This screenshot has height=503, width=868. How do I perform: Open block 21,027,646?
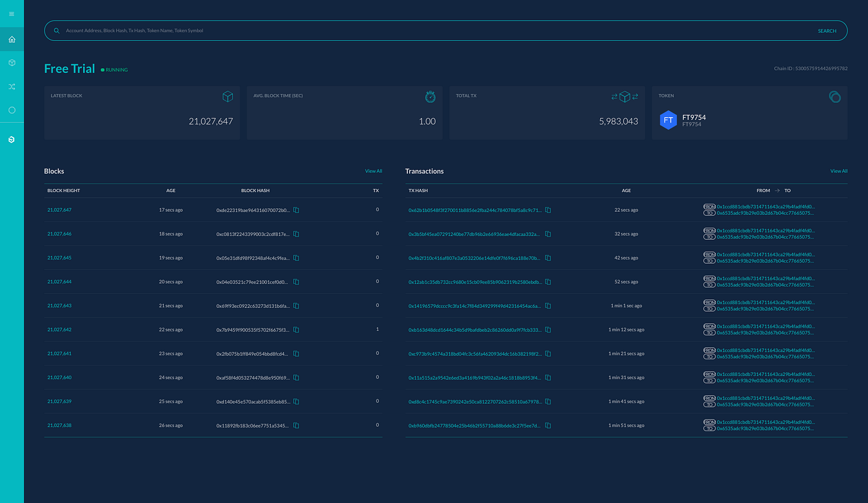[x=60, y=234]
